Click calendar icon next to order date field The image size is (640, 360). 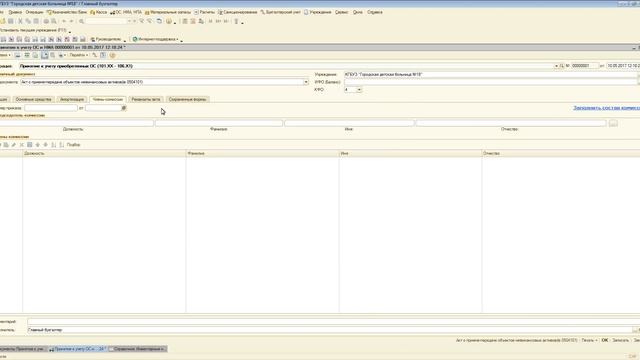[124, 108]
